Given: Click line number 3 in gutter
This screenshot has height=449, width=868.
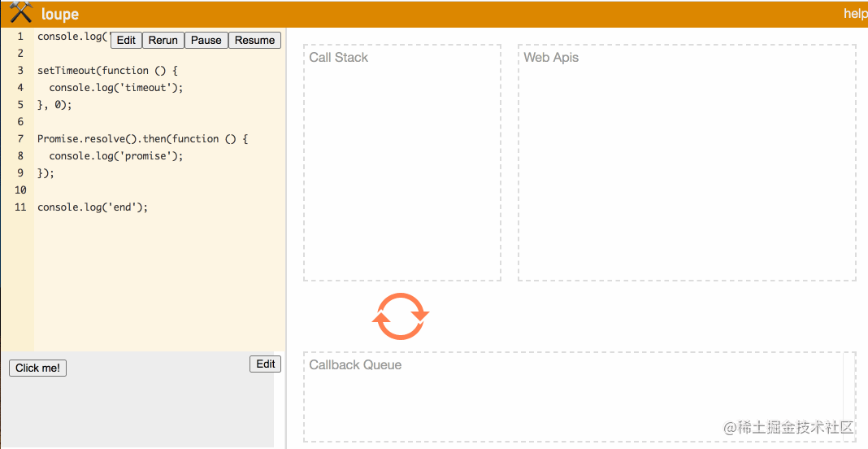Looking at the screenshot, I should [x=20, y=71].
